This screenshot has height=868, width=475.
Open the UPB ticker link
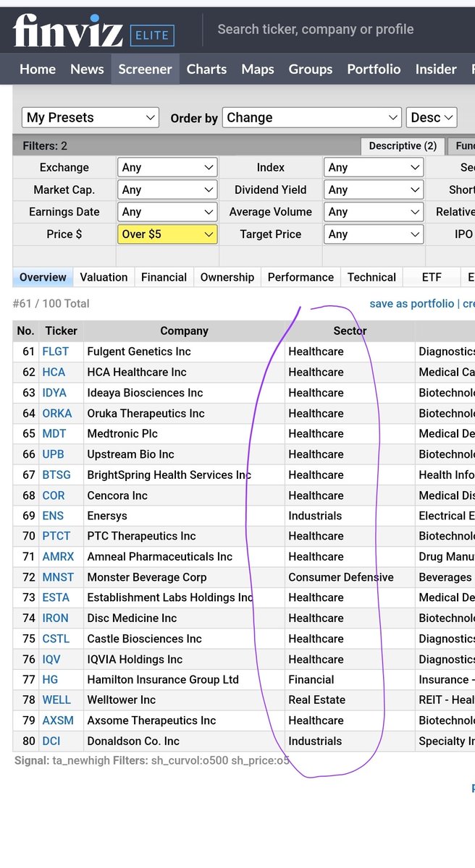[x=53, y=454]
